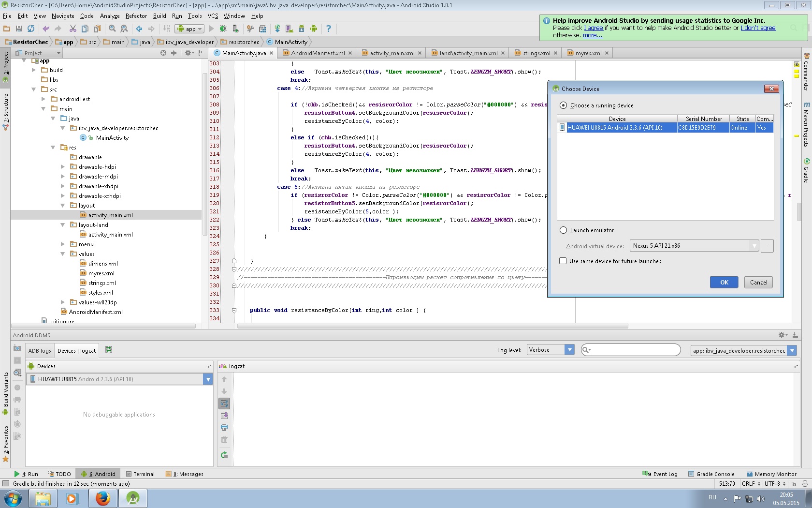Open Replace with the magnifier-A icon

124,29
